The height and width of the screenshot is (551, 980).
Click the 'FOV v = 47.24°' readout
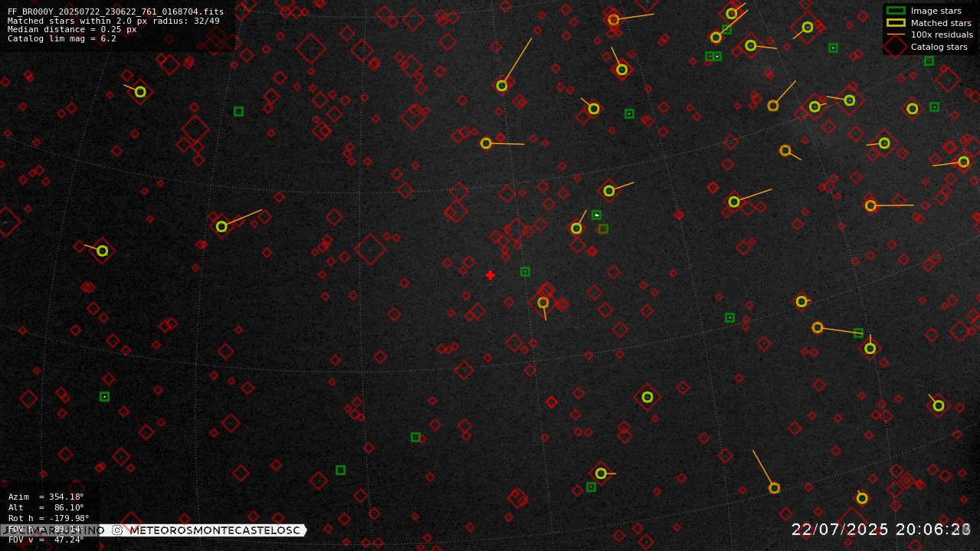pyautogui.click(x=46, y=540)
